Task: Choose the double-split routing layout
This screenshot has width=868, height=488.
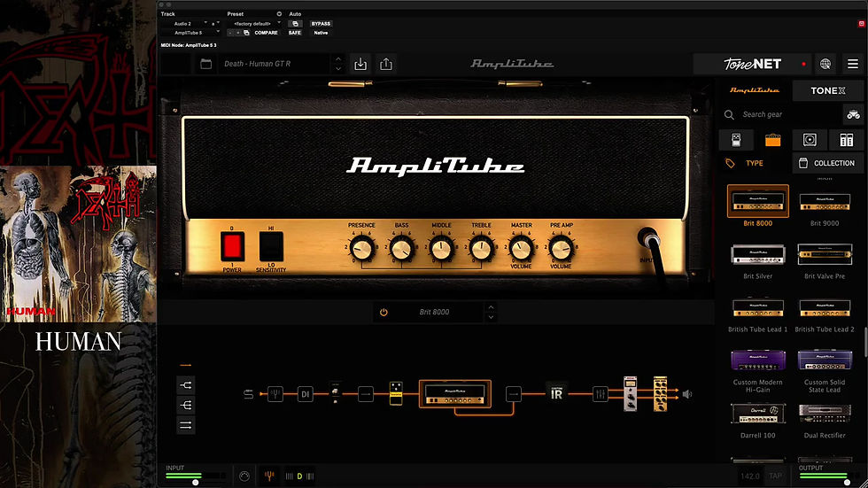Action: 185,405
